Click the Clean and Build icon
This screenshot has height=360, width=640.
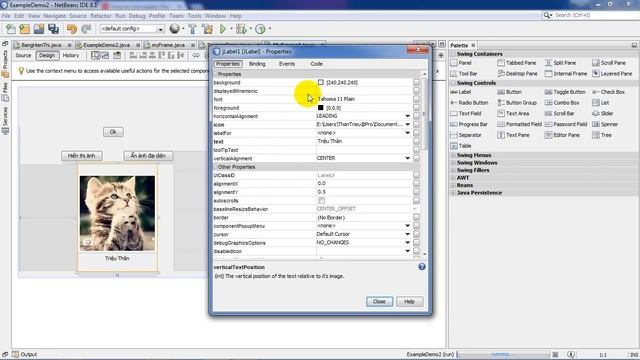click(x=207, y=29)
